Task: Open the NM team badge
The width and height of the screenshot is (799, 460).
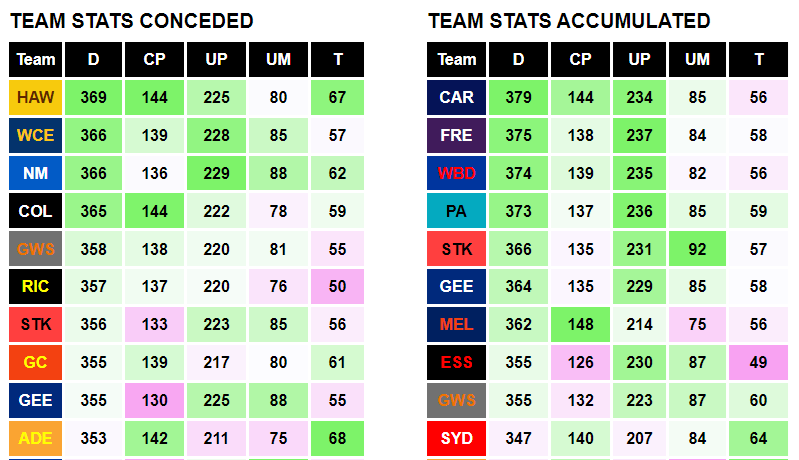Action: point(35,173)
